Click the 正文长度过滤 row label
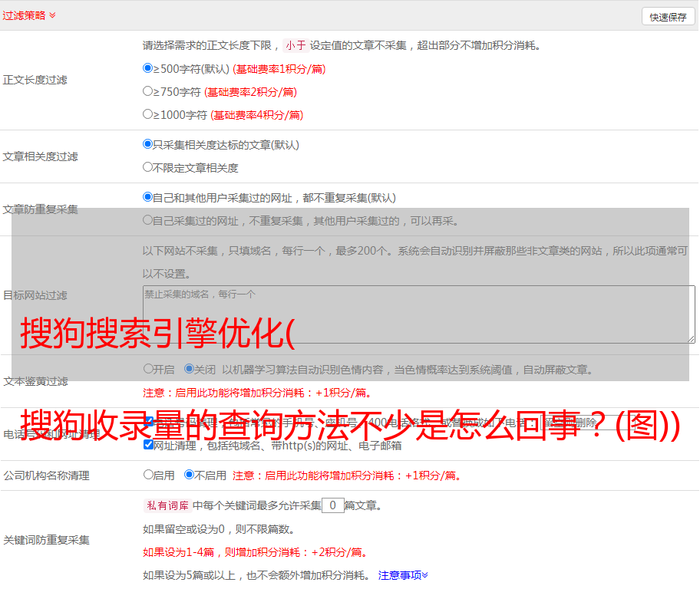This screenshot has width=700, height=589. click(35, 80)
